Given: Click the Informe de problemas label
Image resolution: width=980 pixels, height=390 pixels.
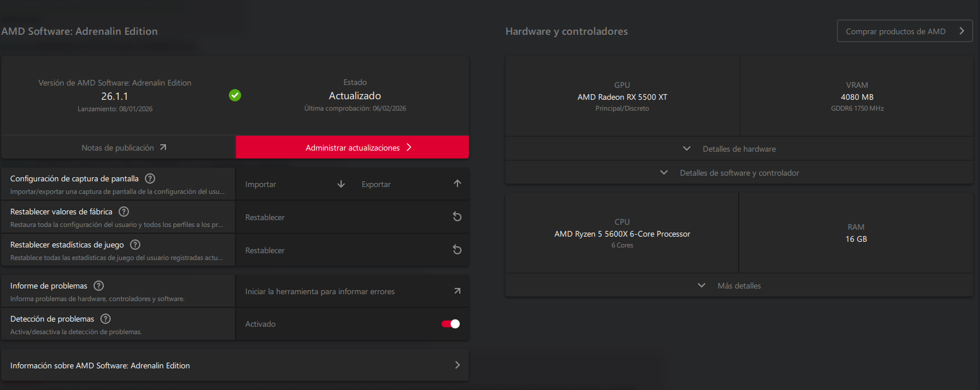Looking at the screenshot, I should coord(49,286).
